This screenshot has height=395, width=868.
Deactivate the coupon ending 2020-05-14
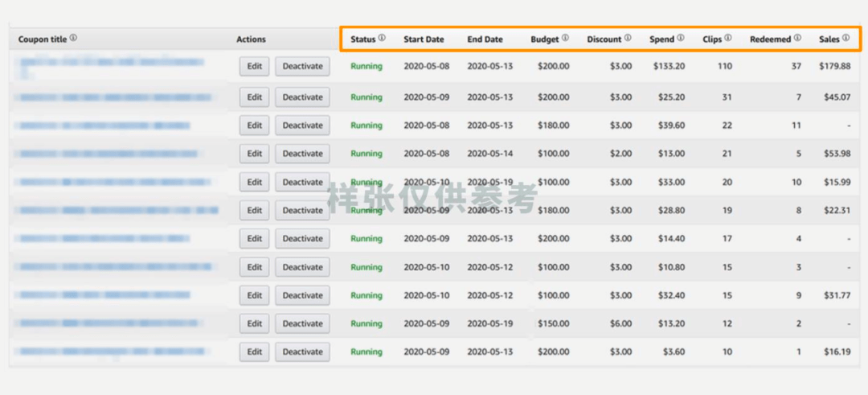302,154
